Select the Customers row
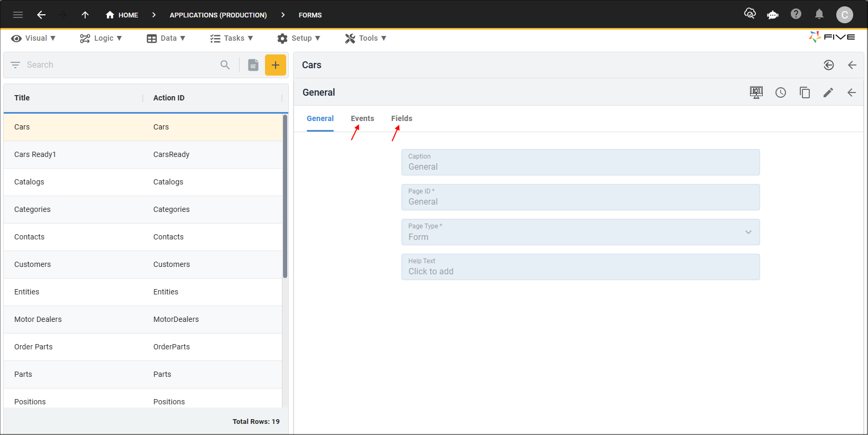Image resolution: width=868 pixels, height=435 pixels. [143, 264]
